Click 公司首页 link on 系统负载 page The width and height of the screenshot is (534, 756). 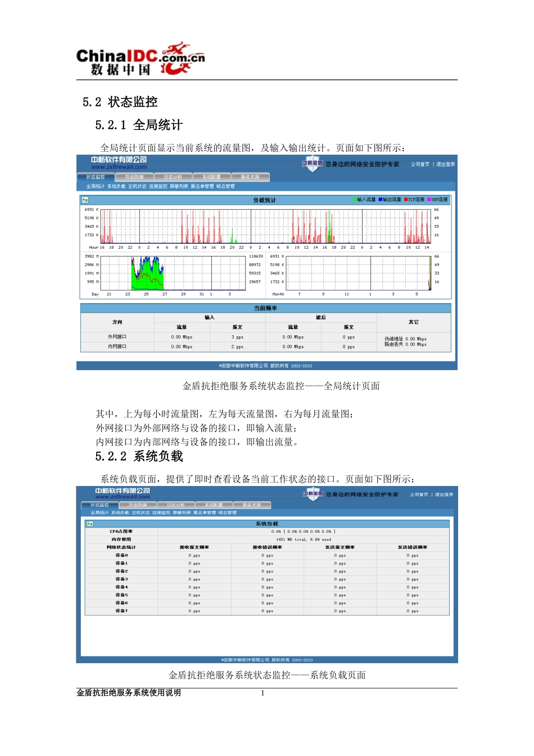click(419, 494)
